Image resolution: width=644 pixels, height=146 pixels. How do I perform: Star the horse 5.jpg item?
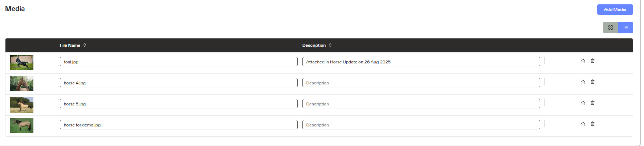click(583, 103)
